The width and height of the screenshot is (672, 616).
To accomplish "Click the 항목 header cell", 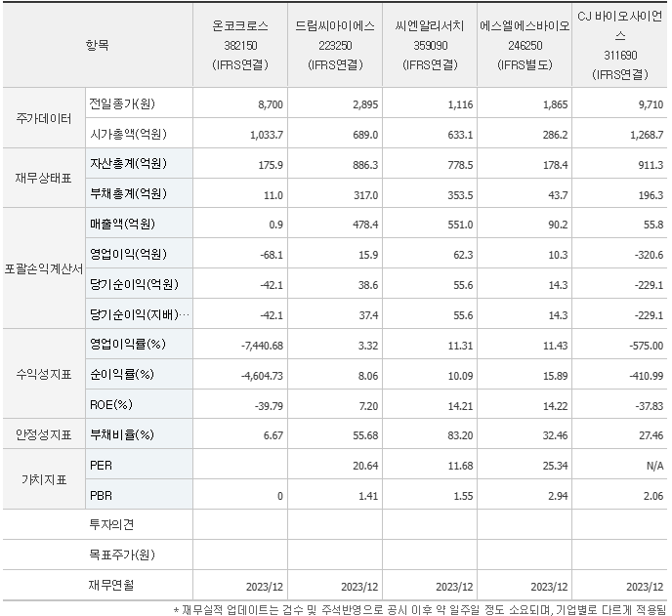I will pyautogui.click(x=98, y=45).
